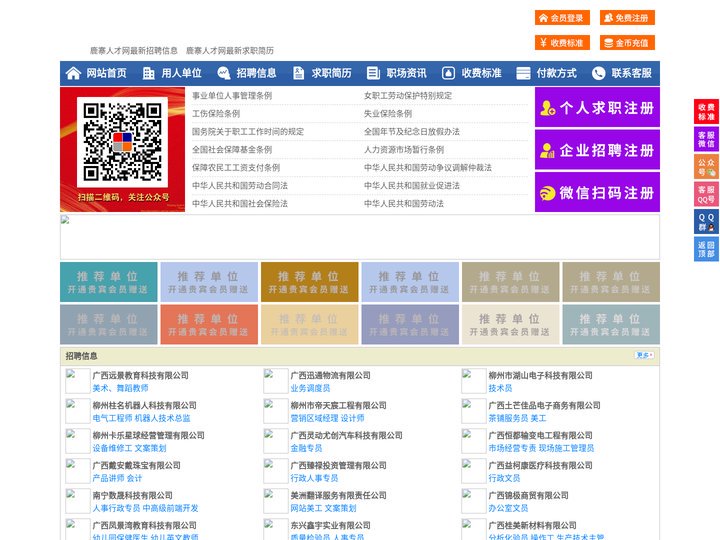Click the teal 推荐单位 tile

109,282
